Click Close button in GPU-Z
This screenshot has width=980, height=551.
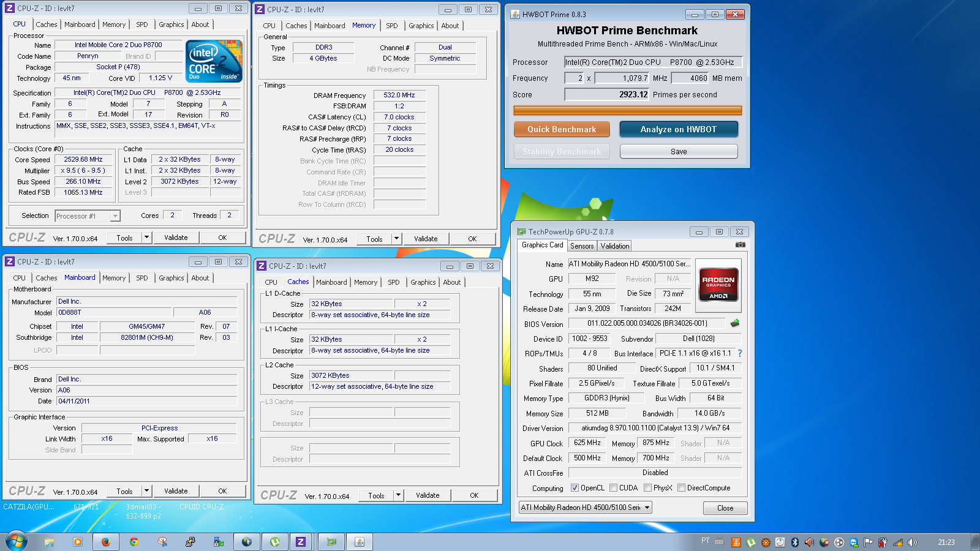[725, 508]
